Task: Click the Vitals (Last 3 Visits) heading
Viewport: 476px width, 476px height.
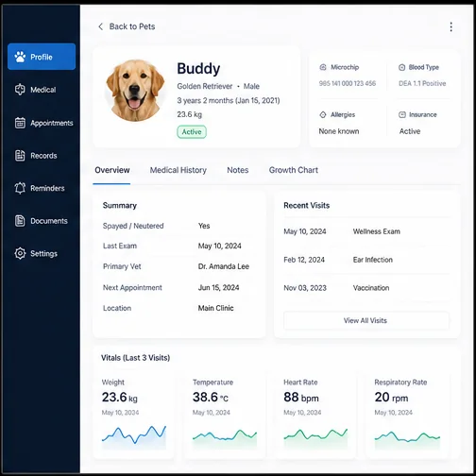Action: point(135,358)
